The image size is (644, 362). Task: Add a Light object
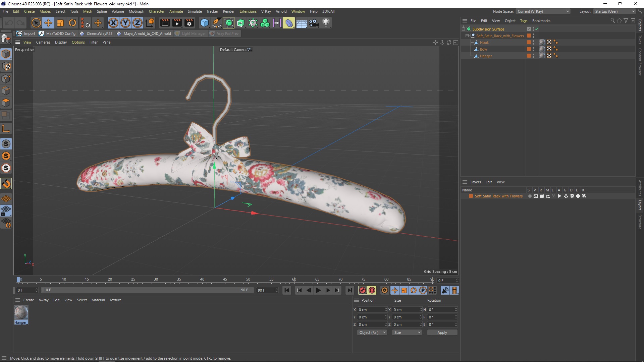326,23
